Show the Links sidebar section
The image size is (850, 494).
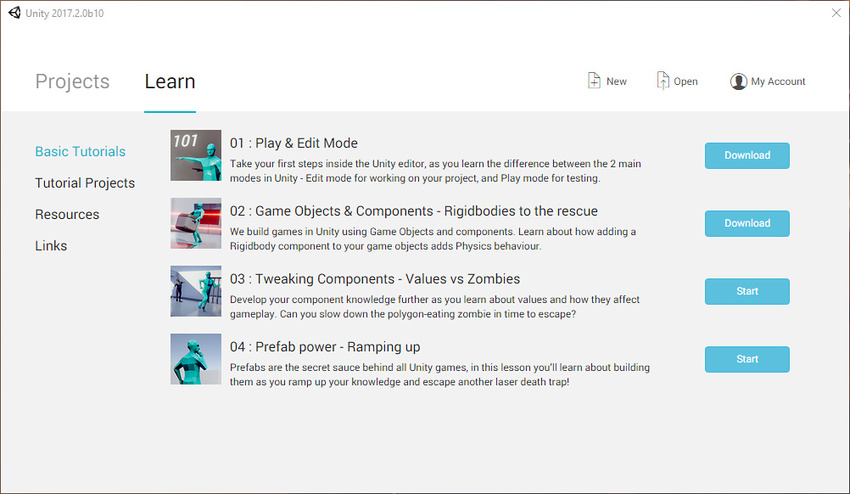click(51, 246)
